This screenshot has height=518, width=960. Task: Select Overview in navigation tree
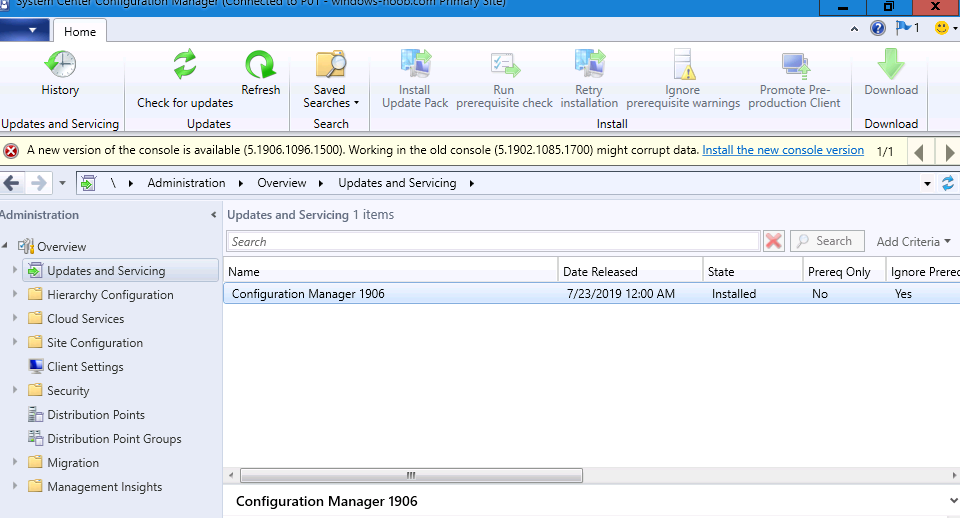click(61, 247)
